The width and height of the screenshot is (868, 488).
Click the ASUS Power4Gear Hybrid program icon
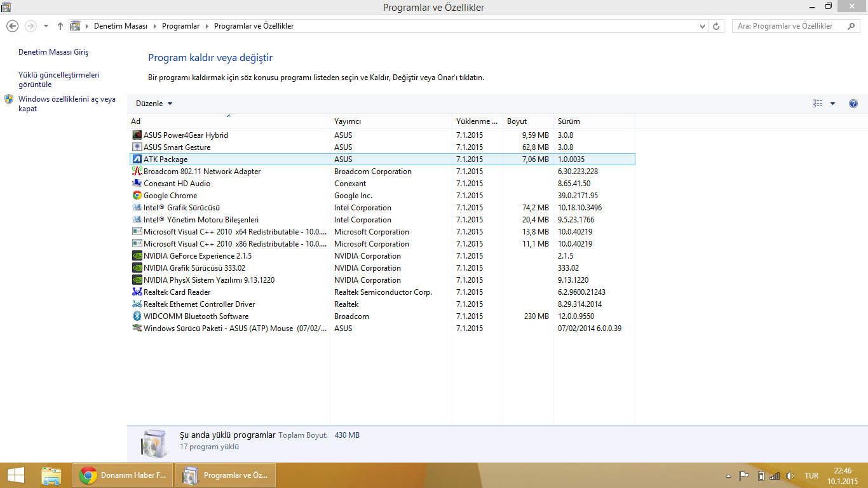pyautogui.click(x=137, y=135)
